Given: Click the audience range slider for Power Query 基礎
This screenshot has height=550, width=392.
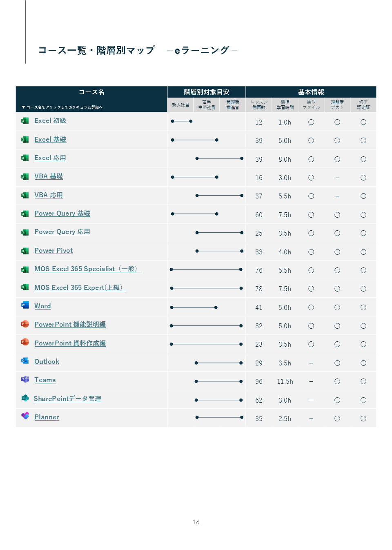Looking at the screenshot, I should [194, 214].
